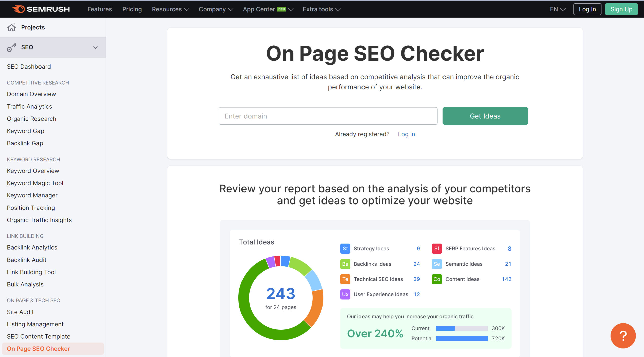Click the Get Ideas button
Viewport: 644px width, 357px height.
point(485,116)
